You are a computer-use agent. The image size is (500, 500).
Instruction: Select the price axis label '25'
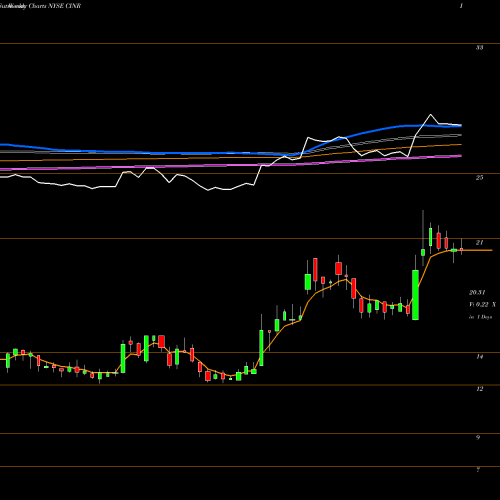click(479, 178)
